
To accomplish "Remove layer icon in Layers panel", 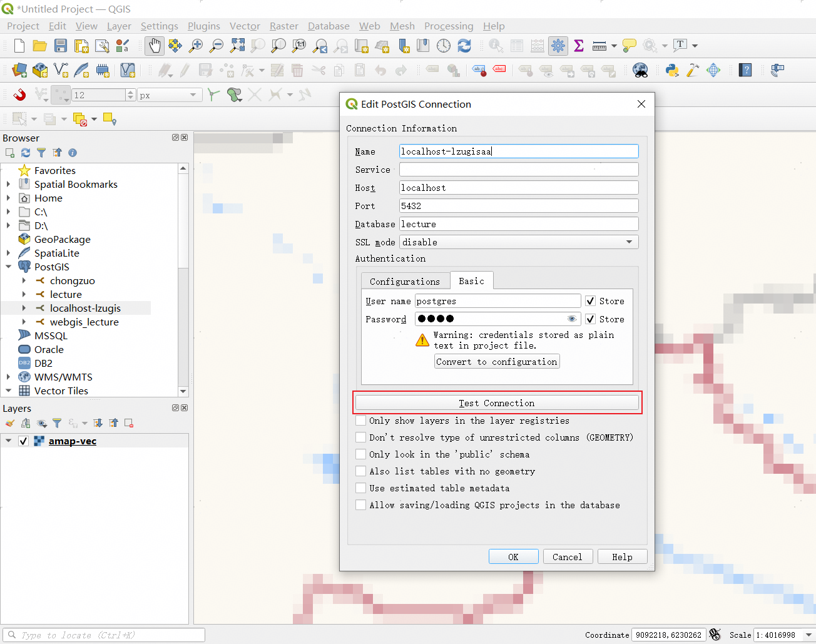I will pos(129,423).
